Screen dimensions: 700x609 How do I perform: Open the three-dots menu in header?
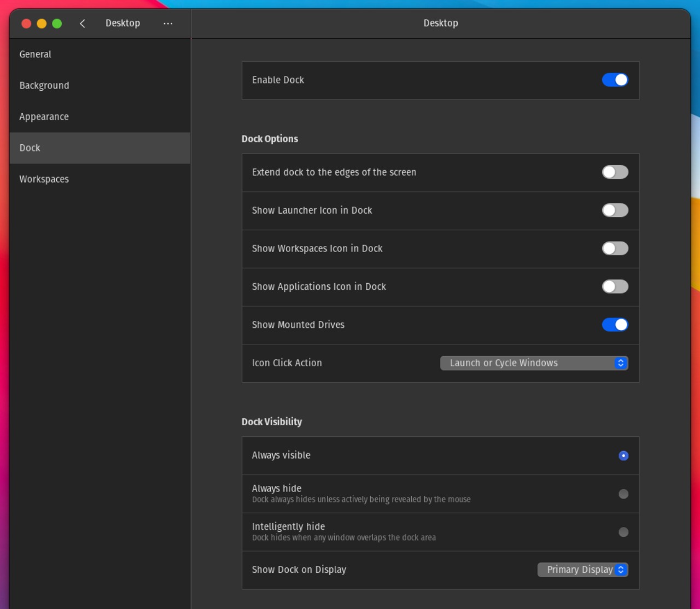pyautogui.click(x=168, y=23)
